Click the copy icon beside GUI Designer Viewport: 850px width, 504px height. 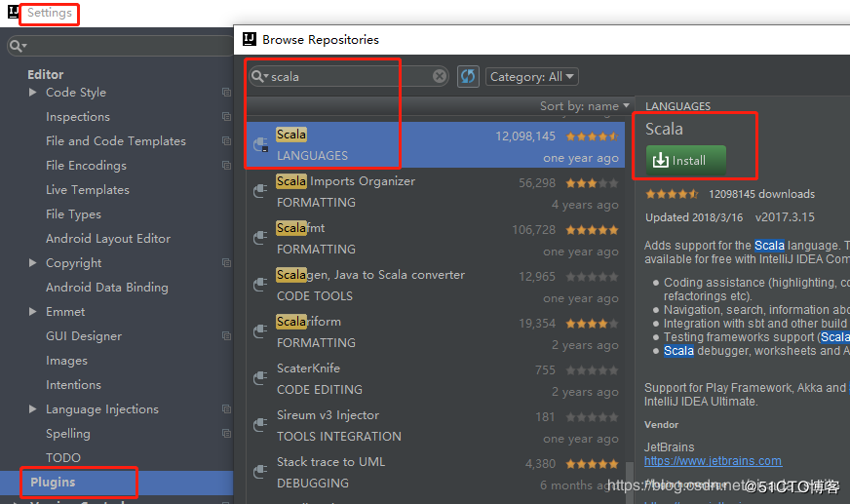click(x=226, y=336)
